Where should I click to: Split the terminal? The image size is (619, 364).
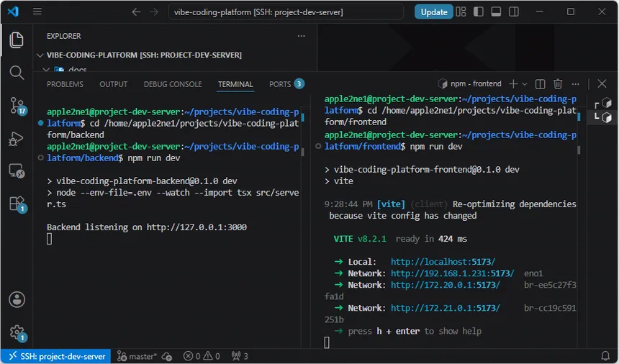coord(540,84)
